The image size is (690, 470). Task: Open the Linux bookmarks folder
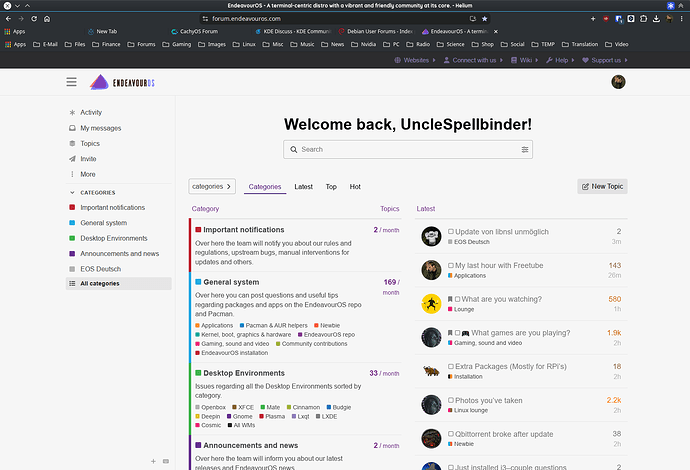(x=244, y=44)
